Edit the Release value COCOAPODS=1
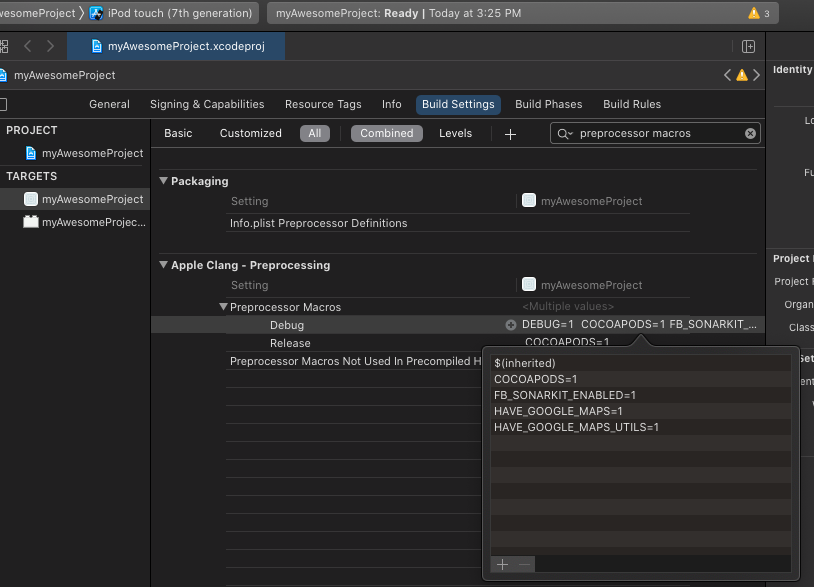Viewport: 814px width, 587px height. 567,342
